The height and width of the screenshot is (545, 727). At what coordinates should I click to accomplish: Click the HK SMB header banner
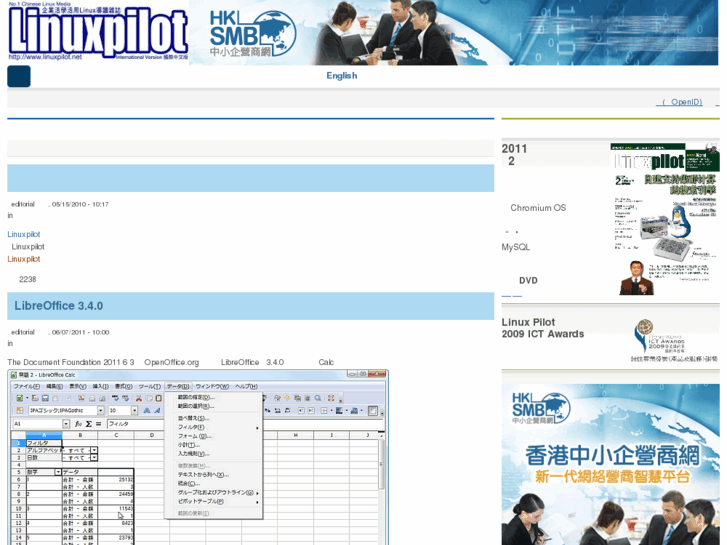[454, 32]
